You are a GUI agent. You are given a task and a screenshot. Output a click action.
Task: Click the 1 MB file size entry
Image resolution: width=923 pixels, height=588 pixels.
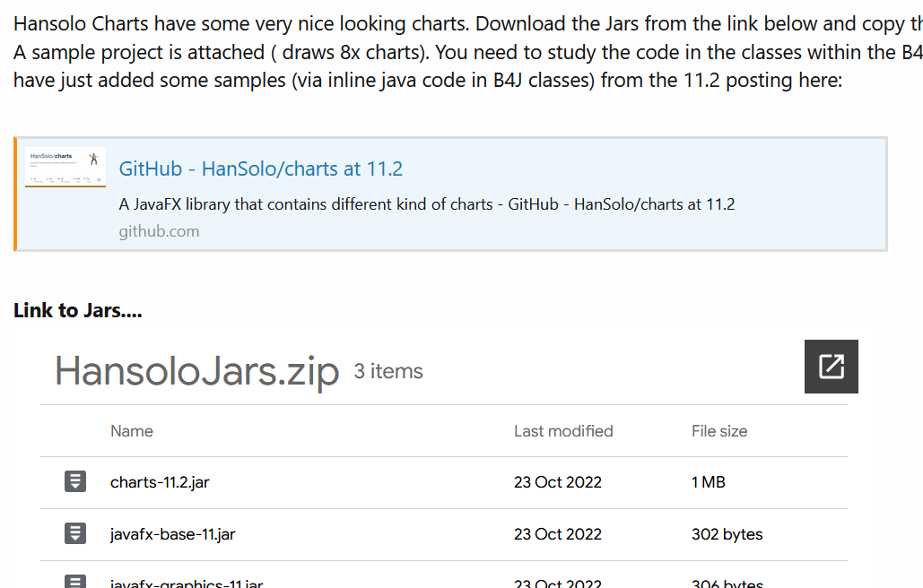pos(709,482)
